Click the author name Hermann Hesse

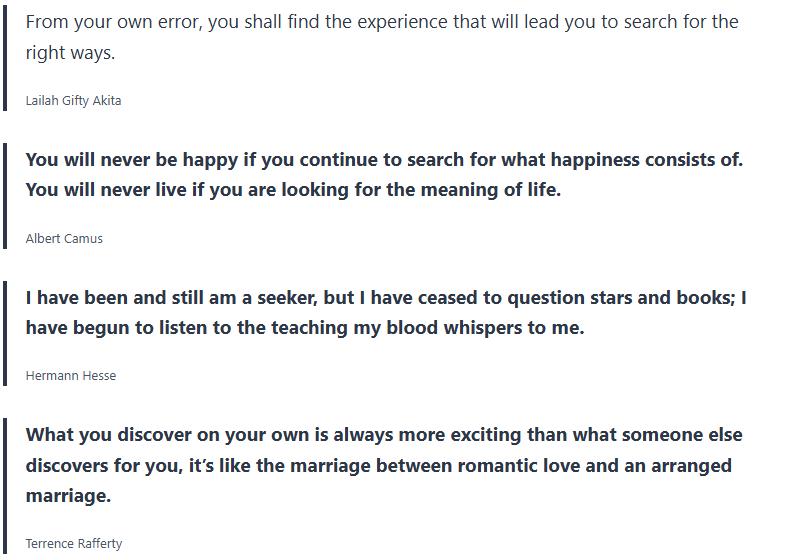tap(70, 376)
